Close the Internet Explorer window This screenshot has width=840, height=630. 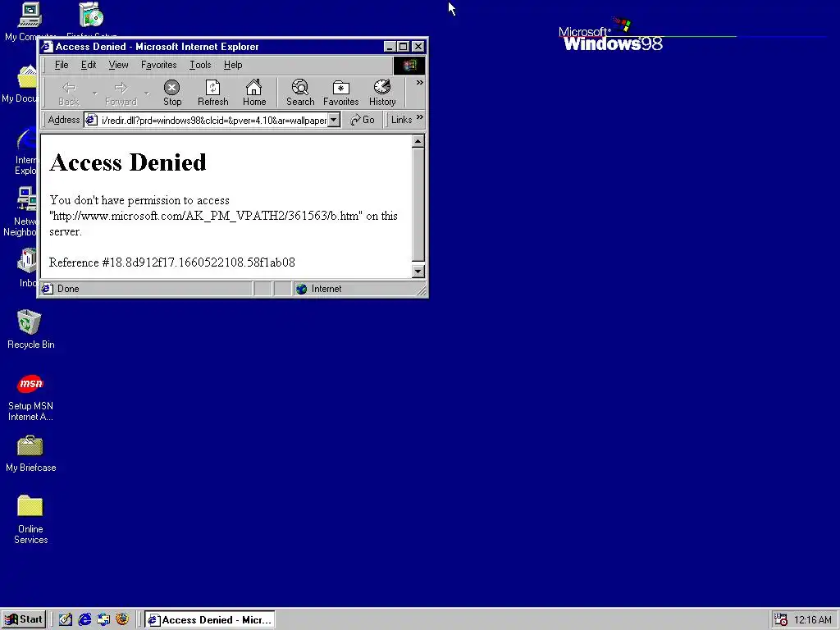(418, 47)
